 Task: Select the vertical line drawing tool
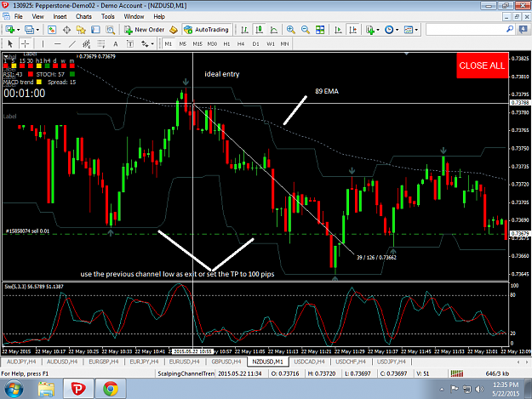tap(43, 43)
